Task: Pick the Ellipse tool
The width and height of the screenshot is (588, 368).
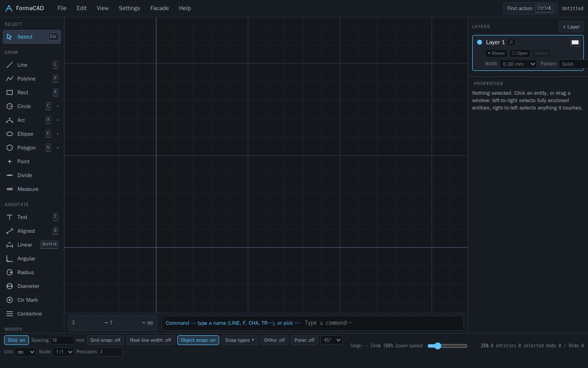Action: tap(28, 134)
